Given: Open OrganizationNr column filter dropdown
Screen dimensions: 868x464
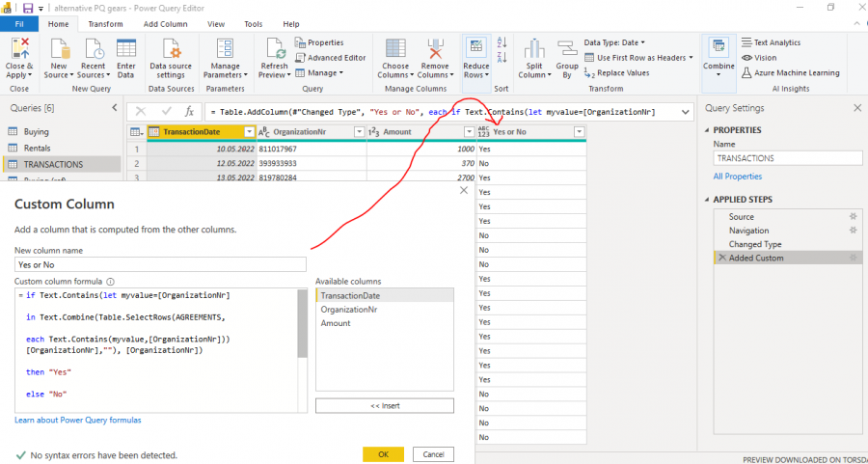Looking at the screenshot, I should [360, 132].
